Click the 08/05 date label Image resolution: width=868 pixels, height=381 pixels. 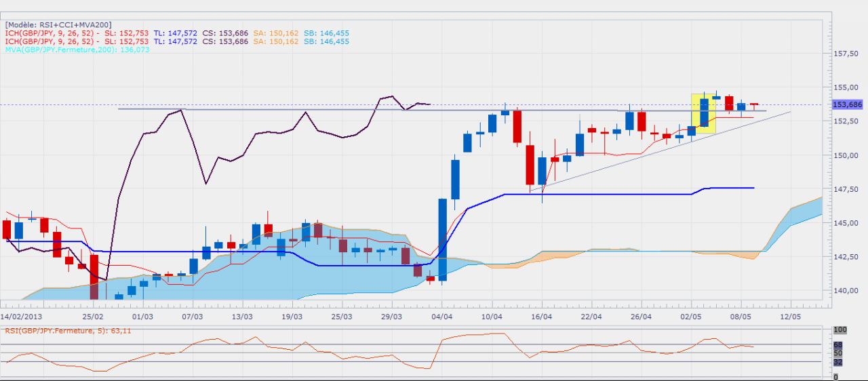tap(741, 316)
